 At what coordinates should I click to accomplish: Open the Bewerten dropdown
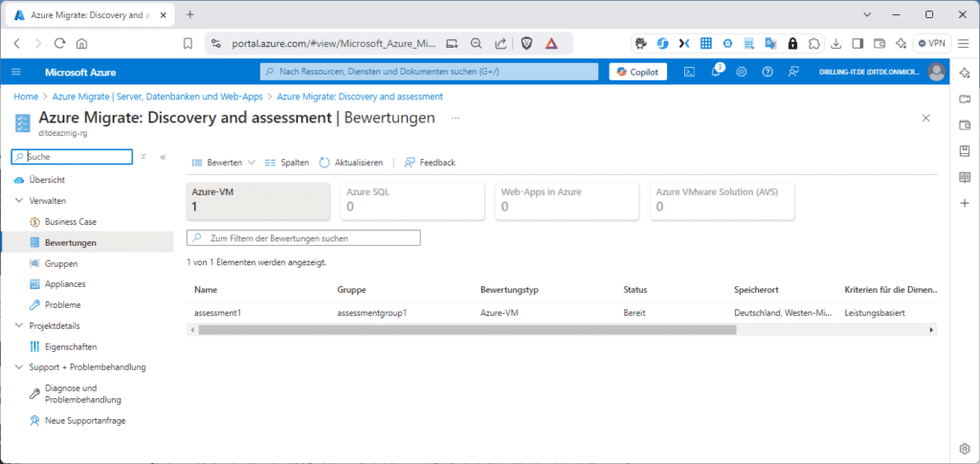pos(224,163)
